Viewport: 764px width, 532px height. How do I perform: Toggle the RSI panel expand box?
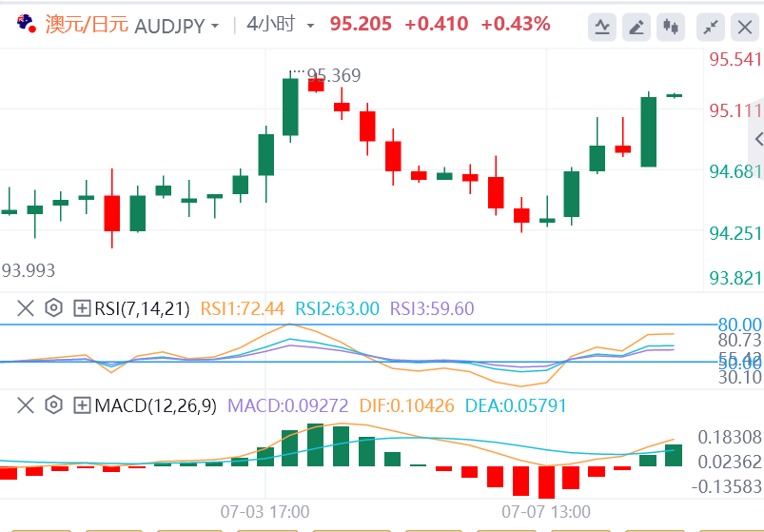click(x=83, y=307)
